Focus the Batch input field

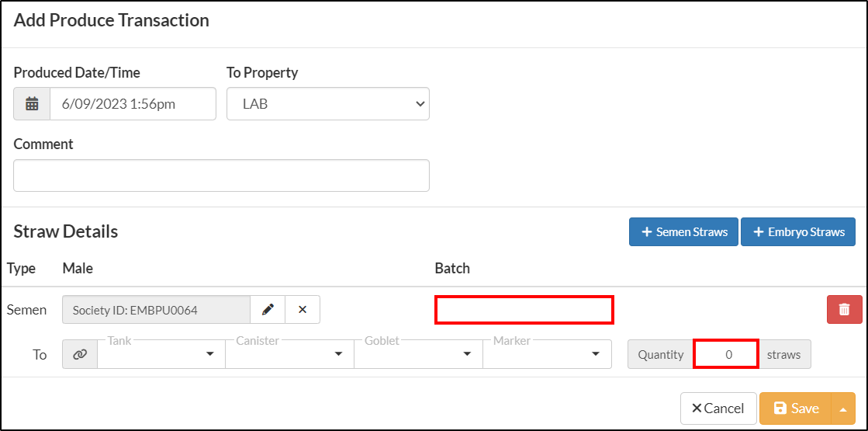click(524, 310)
